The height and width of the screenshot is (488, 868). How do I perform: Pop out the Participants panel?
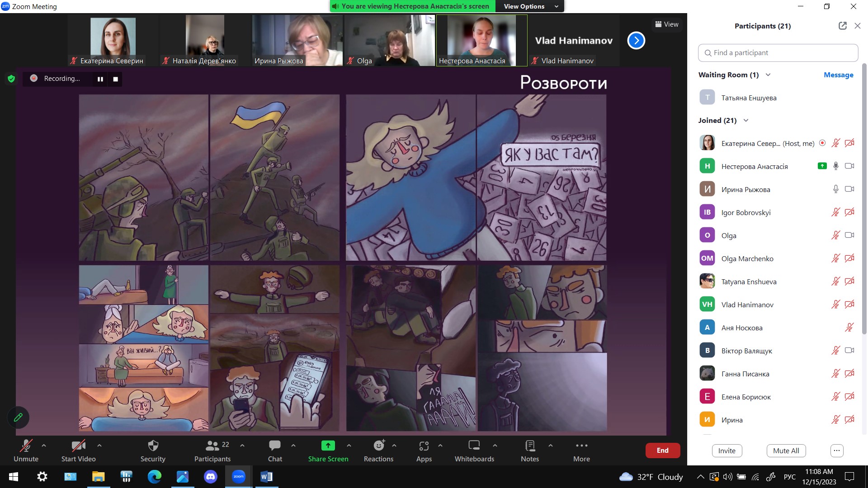coord(842,26)
